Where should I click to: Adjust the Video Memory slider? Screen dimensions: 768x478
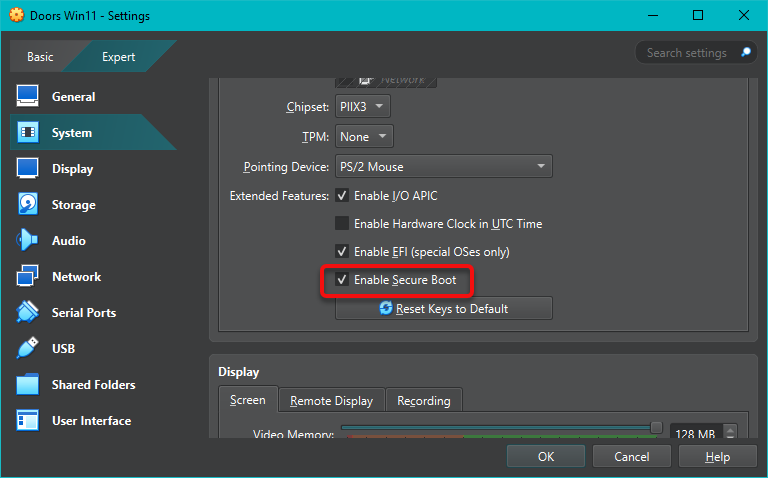(656, 427)
